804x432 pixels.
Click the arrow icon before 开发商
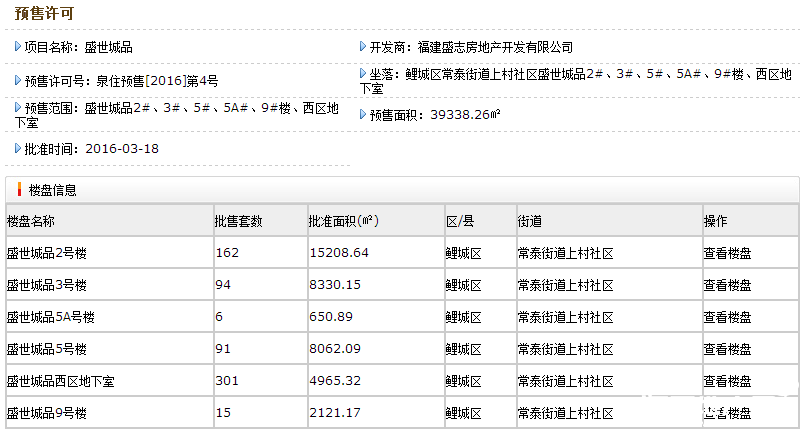click(x=363, y=47)
